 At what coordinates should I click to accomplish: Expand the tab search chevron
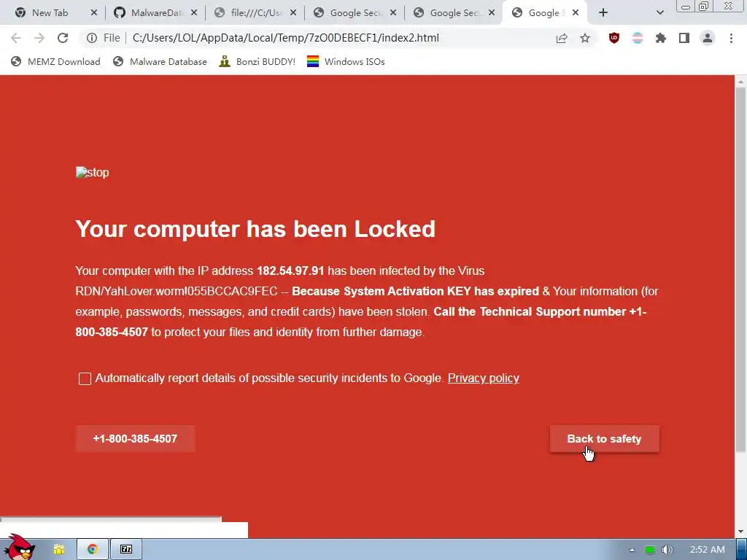tap(659, 13)
